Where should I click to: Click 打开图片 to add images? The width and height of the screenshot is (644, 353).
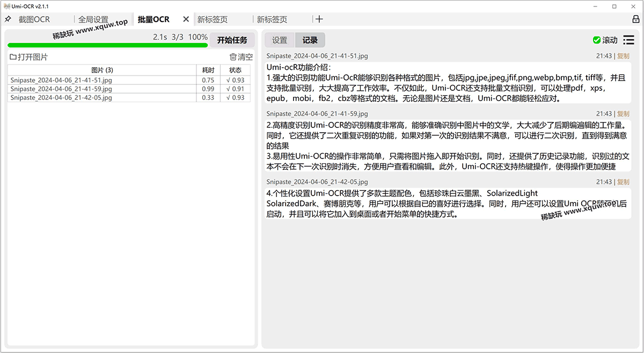coord(29,57)
